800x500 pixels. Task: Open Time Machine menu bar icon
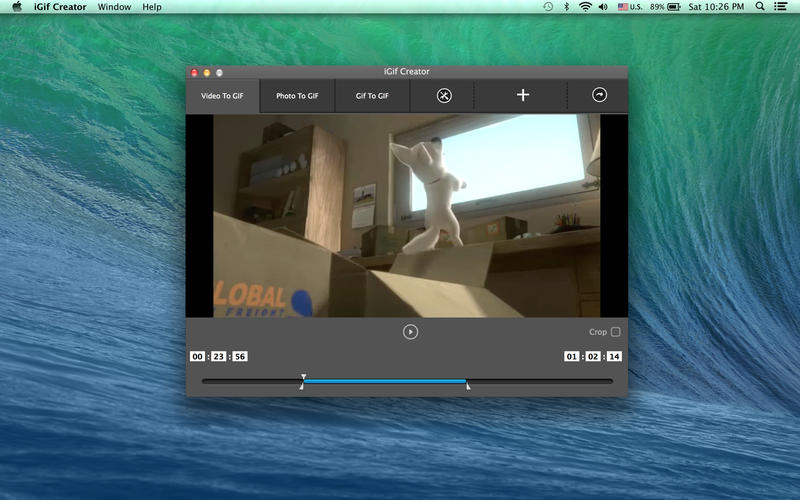pyautogui.click(x=548, y=7)
